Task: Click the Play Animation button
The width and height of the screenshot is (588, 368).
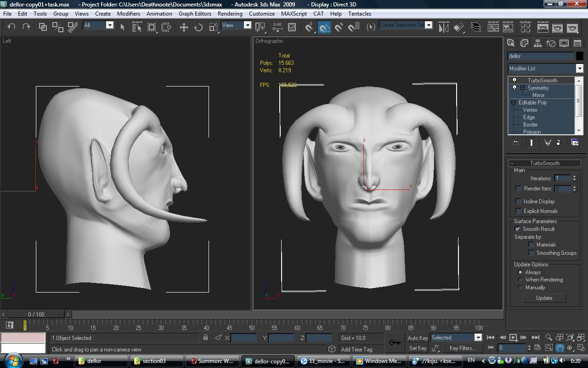Action: tap(513, 338)
